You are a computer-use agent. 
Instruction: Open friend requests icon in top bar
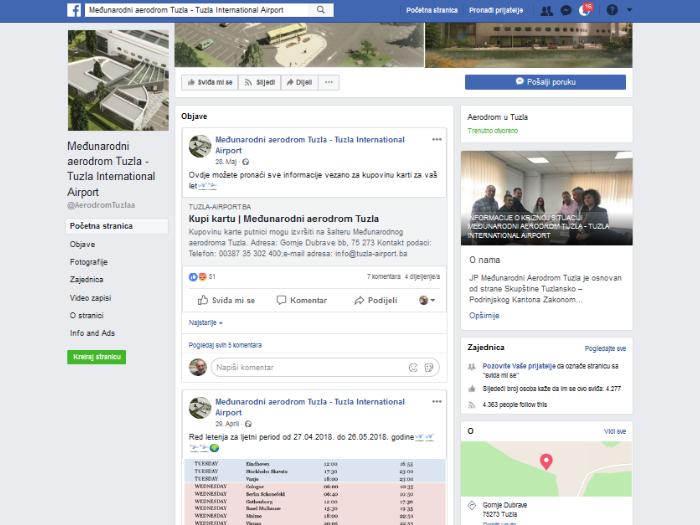(x=546, y=10)
